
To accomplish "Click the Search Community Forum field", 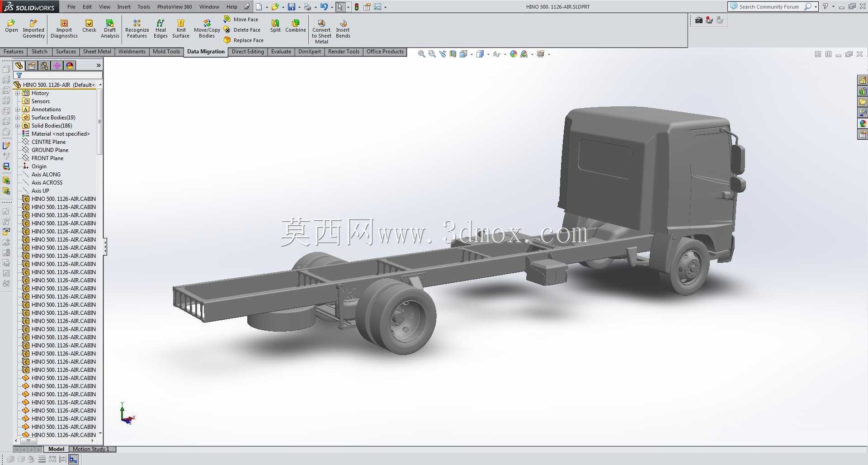I will coord(769,7).
